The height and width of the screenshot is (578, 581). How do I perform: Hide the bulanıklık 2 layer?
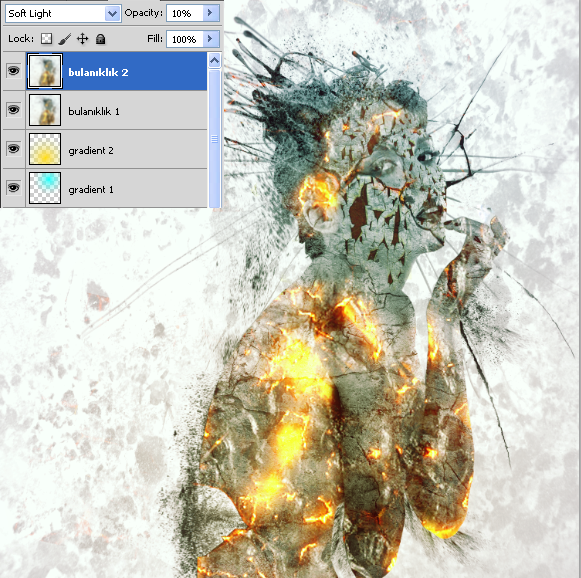pyautogui.click(x=14, y=71)
